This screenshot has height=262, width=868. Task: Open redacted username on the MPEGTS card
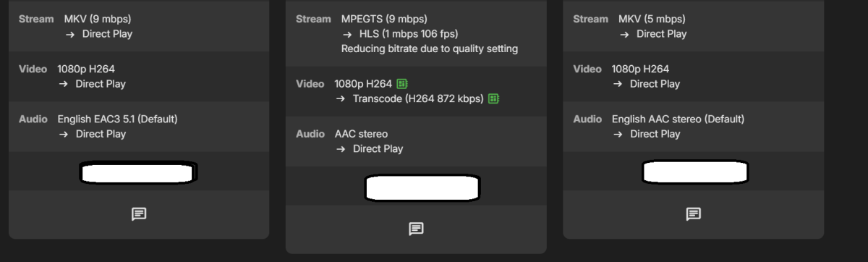422,187
